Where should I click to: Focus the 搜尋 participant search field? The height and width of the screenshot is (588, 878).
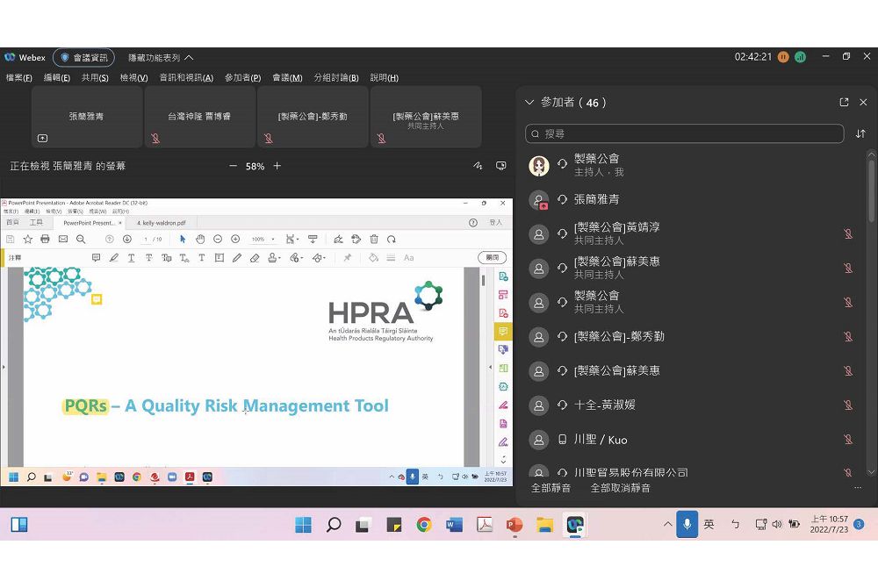[684, 133]
